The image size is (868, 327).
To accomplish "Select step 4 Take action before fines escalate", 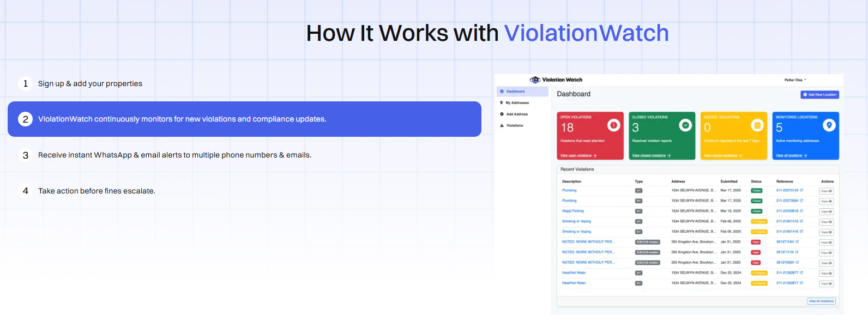I will point(244,191).
